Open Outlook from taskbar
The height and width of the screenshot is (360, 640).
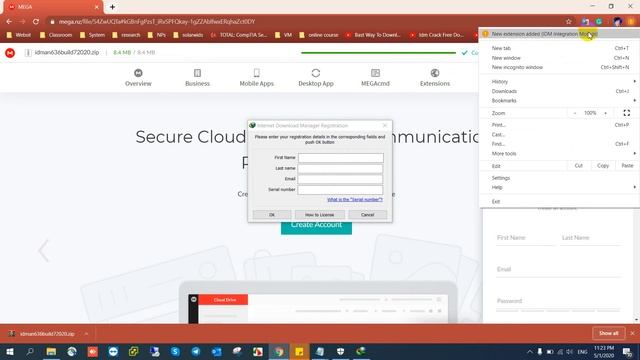pos(216,351)
